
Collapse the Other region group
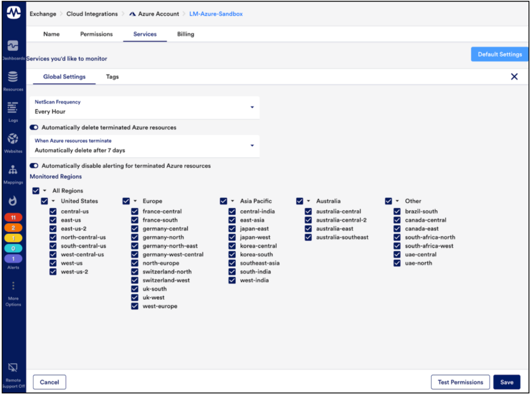[397, 201]
